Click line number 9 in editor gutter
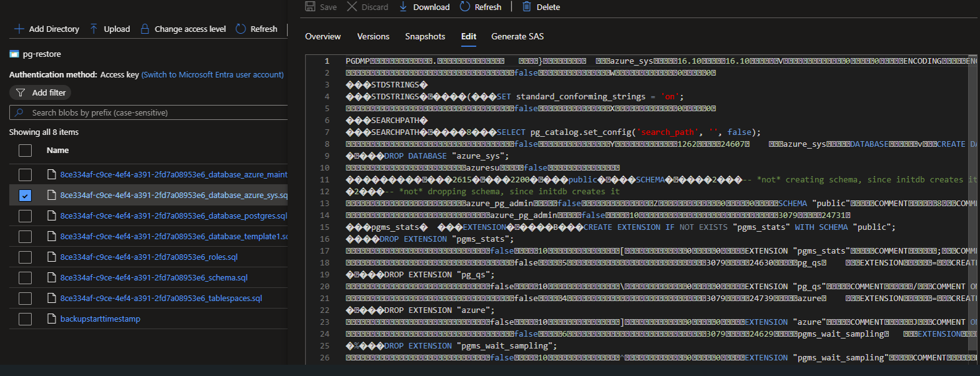Image resolution: width=980 pixels, height=376 pixels. pyautogui.click(x=327, y=156)
